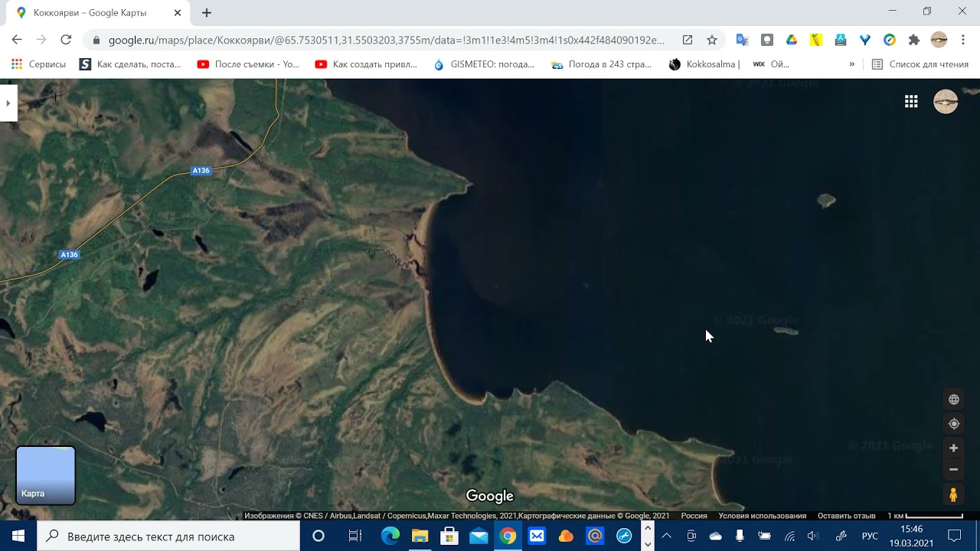Go back in browser history
This screenshot has width=980, height=551.
pos(17,40)
